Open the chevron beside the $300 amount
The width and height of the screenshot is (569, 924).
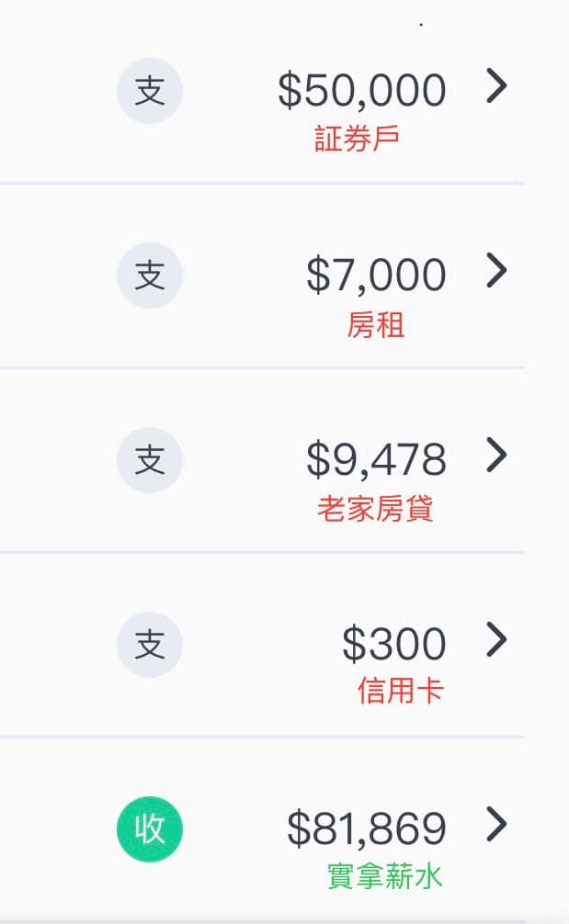(x=496, y=638)
